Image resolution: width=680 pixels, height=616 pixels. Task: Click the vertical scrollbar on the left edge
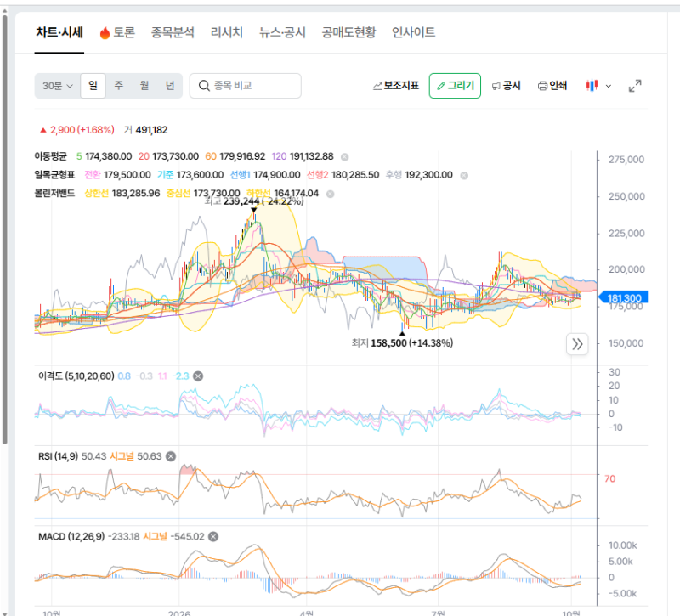[x=4, y=229]
